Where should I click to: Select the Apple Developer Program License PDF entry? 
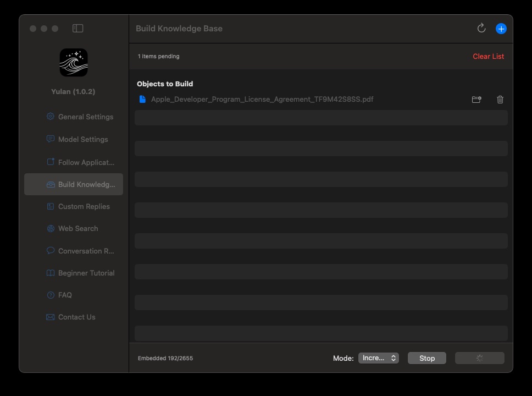click(x=263, y=100)
